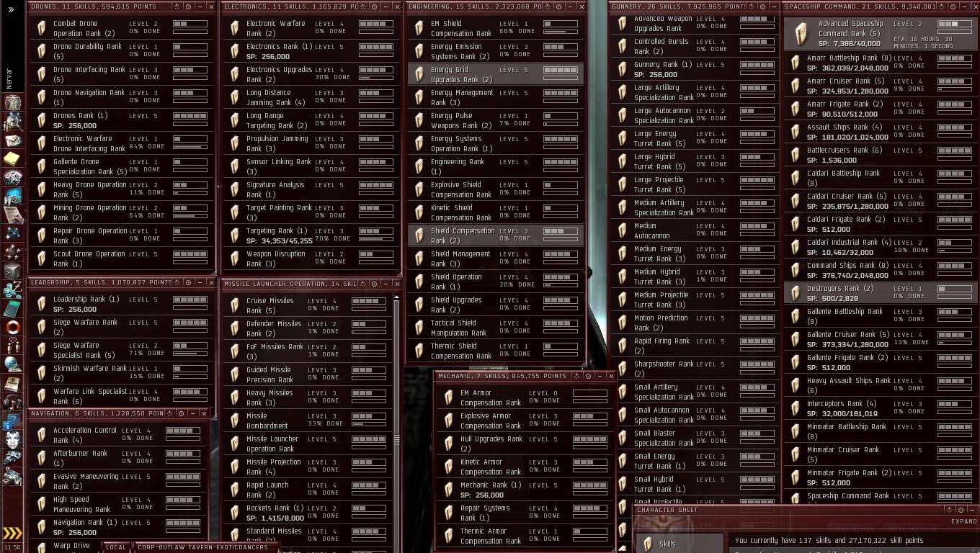Click the 66% progress bar for EM Shield Compensation
980x553 pixels.
560,31
